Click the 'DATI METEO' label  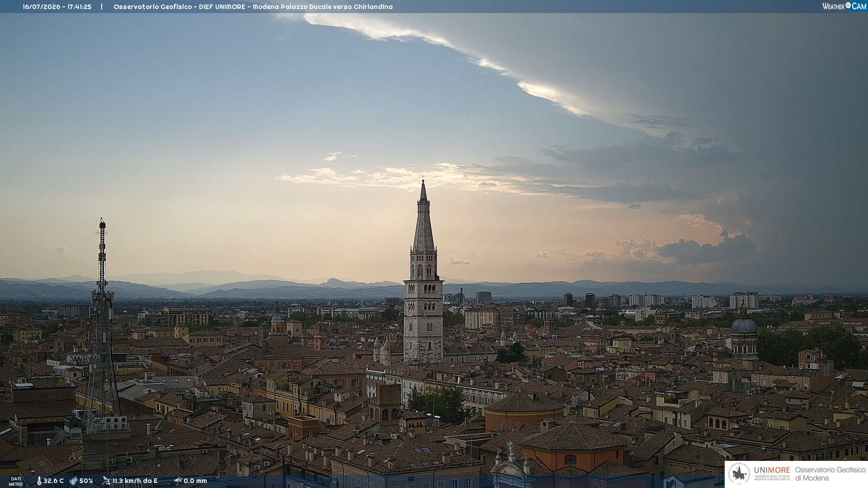pyautogui.click(x=16, y=481)
